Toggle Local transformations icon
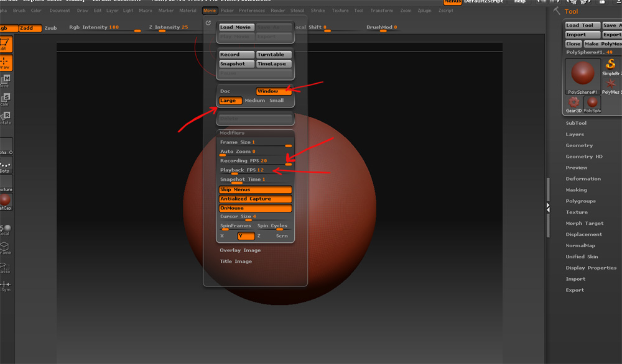This screenshot has width=622, height=364. [x=6, y=230]
